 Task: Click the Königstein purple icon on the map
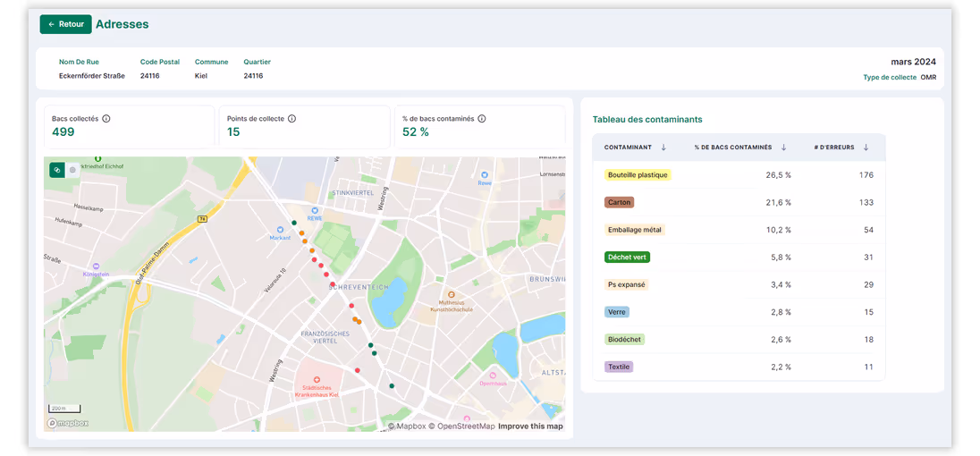(97, 266)
